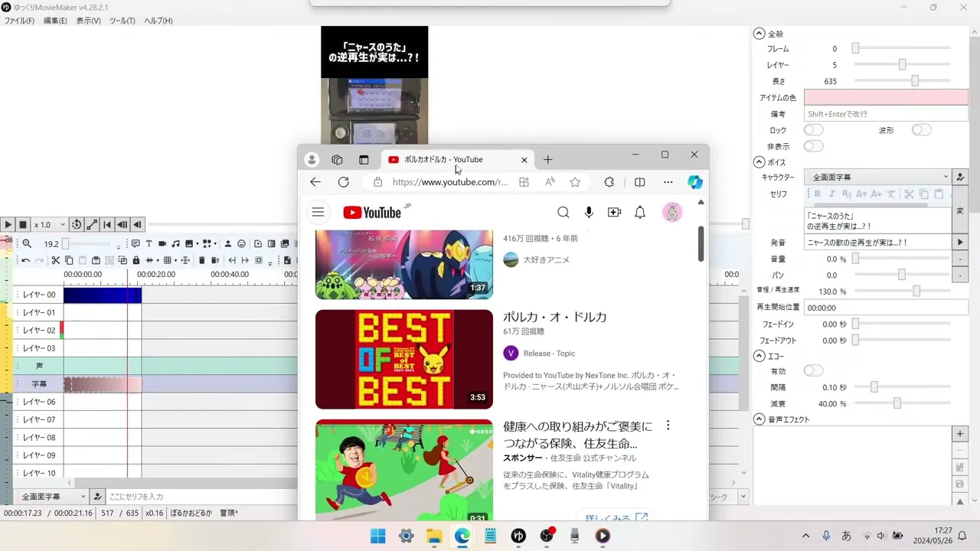Screen dimensions: 980x551
Task: Open the ポルカ・オ・ドルカ video title link
Action: [x=555, y=317]
